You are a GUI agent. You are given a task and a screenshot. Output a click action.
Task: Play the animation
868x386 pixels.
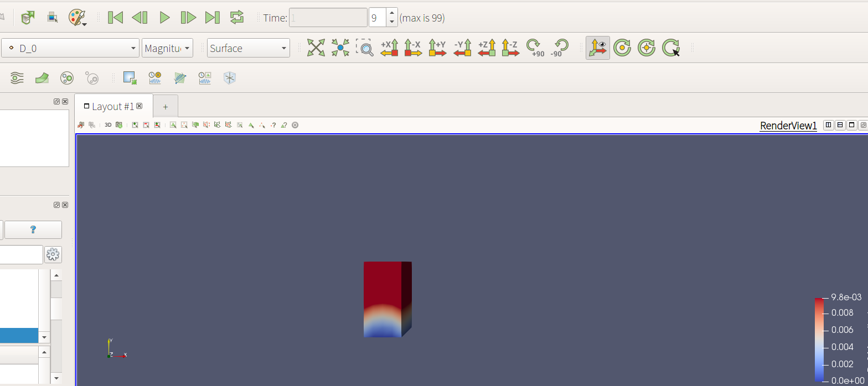[x=164, y=18]
